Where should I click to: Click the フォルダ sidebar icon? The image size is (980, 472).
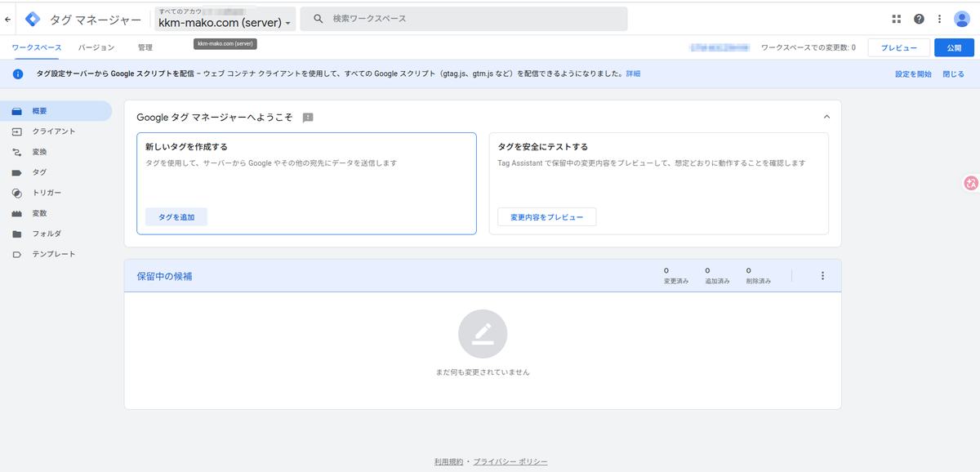tap(16, 234)
